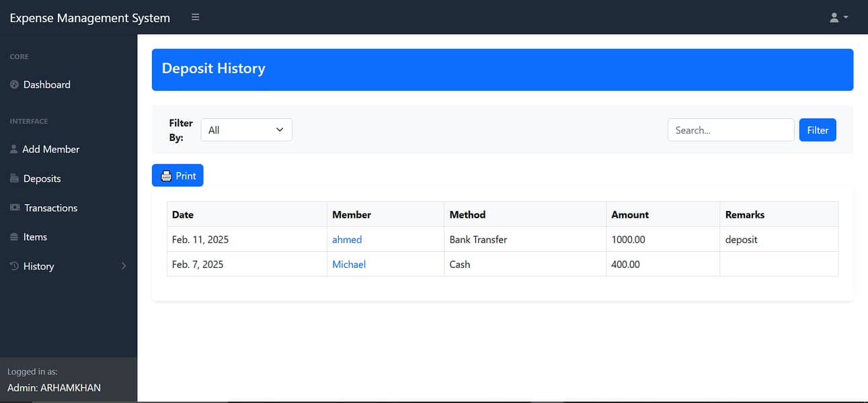Click the Print button label
Image resolution: width=868 pixels, height=403 pixels.
pos(186,176)
